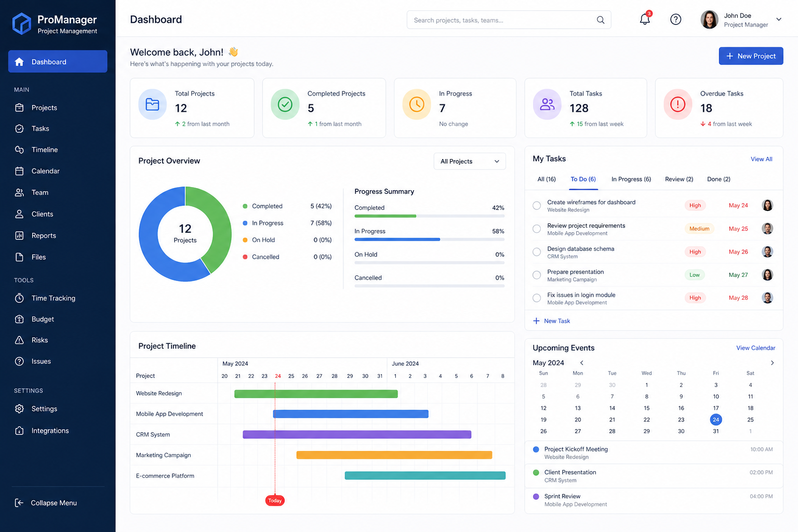The height and width of the screenshot is (532, 798).
Task: Switch to the To Do (6) tab
Action: (583, 179)
